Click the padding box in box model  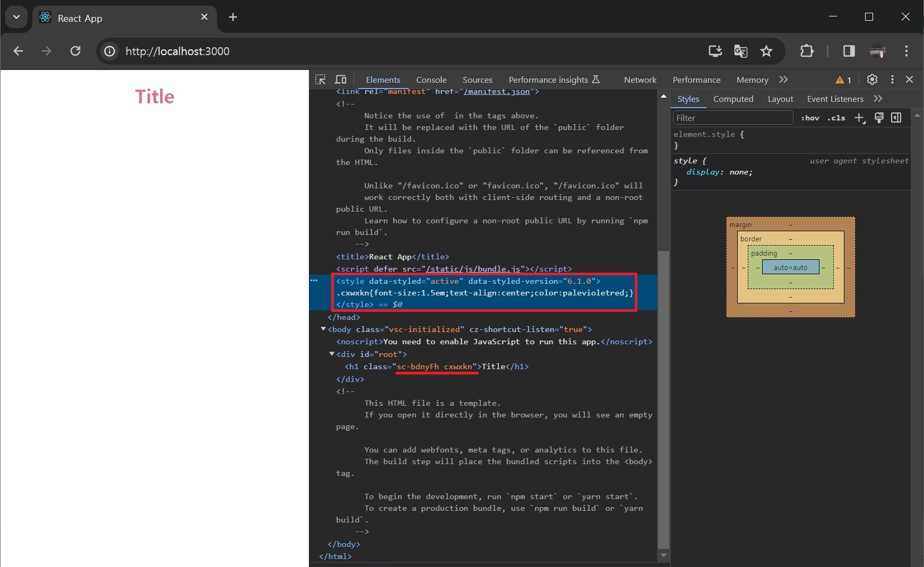click(x=790, y=254)
